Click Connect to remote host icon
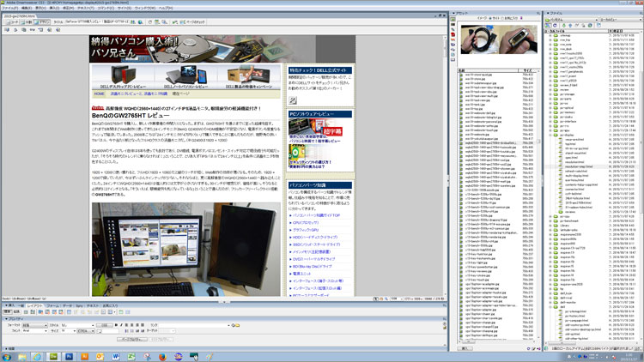Screen dimensions: 644x362 [548, 26]
